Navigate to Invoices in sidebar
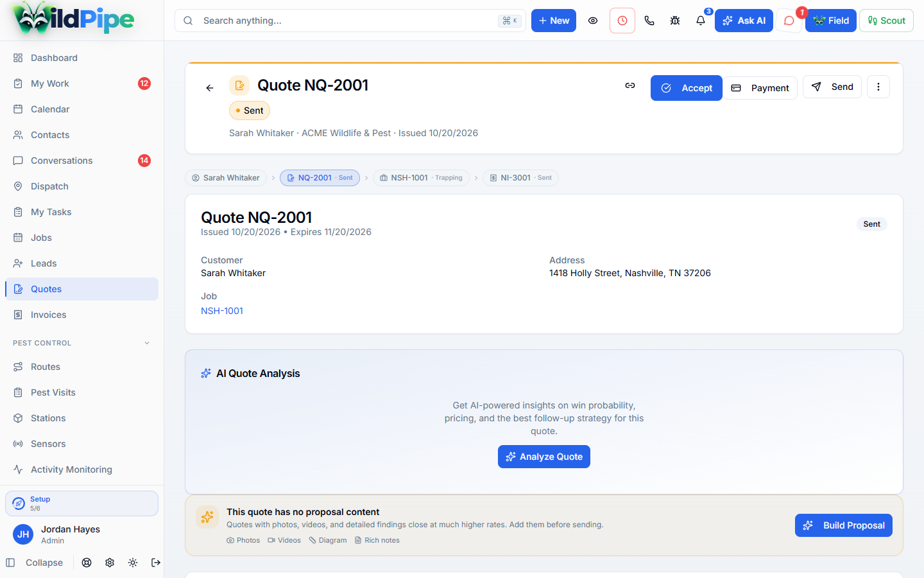 [81, 315]
